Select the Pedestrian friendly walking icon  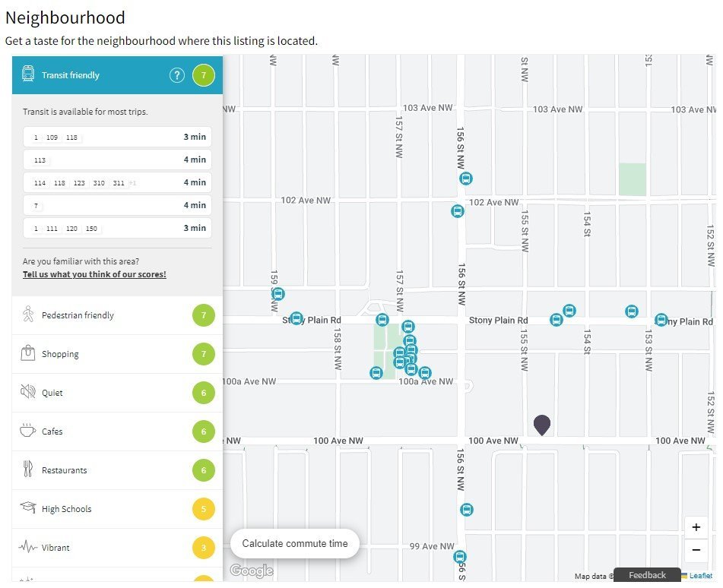point(28,315)
